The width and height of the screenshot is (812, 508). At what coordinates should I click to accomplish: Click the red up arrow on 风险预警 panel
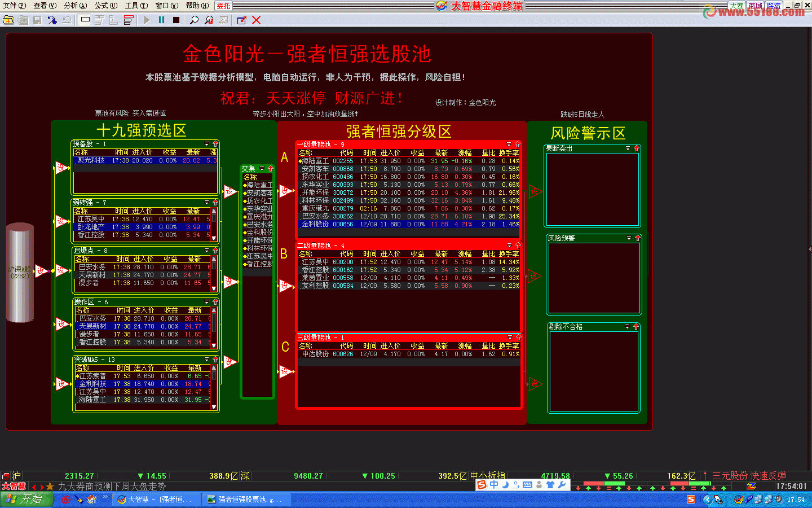pos(637,238)
